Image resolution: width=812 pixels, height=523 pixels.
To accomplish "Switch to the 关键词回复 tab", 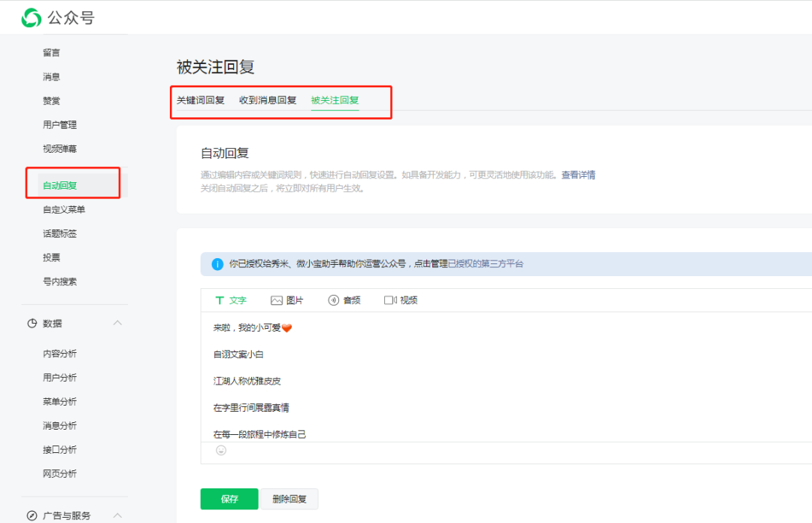I will 200,99.
